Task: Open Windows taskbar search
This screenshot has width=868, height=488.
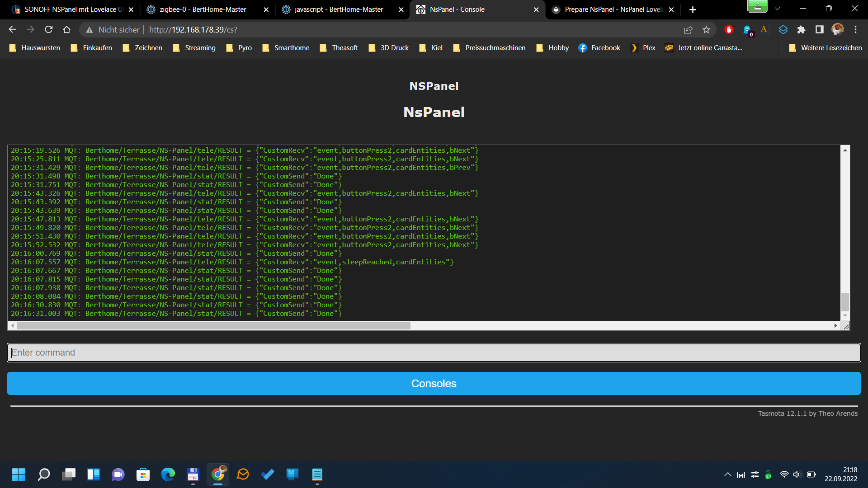Action: [x=44, y=474]
